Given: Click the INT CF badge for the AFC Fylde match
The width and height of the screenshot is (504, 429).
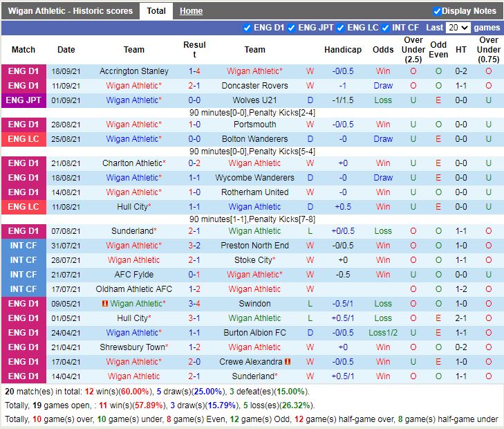Looking at the screenshot, I should pyautogui.click(x=24, y=275).
